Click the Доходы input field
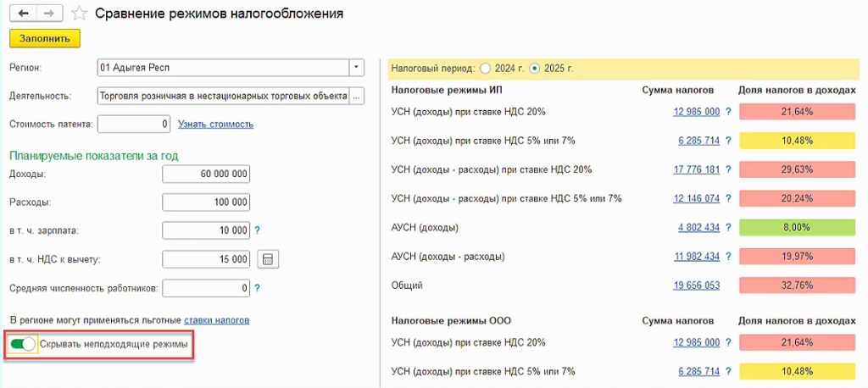The height and width of the screenshot is (388, 868). tap(206, 174)
